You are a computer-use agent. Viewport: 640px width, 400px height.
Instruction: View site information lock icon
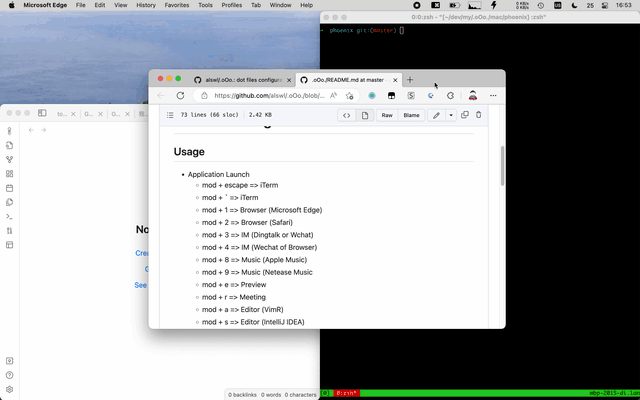(x=204, y=96)
